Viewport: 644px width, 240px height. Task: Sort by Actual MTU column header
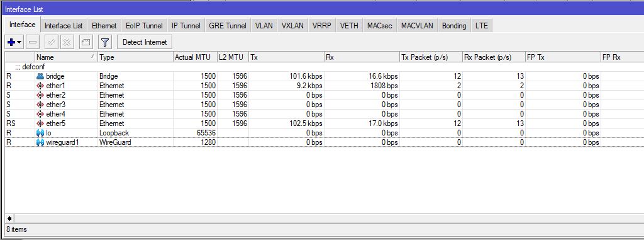point(195,57)
